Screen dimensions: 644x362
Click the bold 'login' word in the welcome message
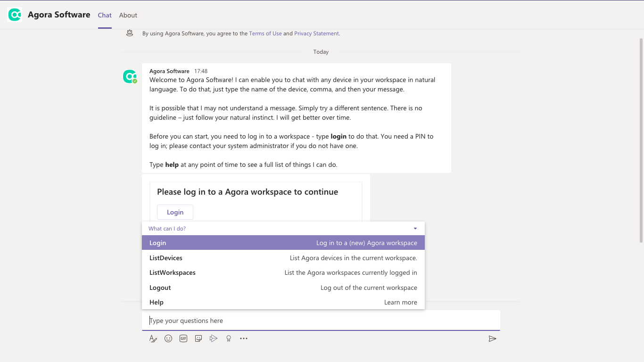pos(339,136)
